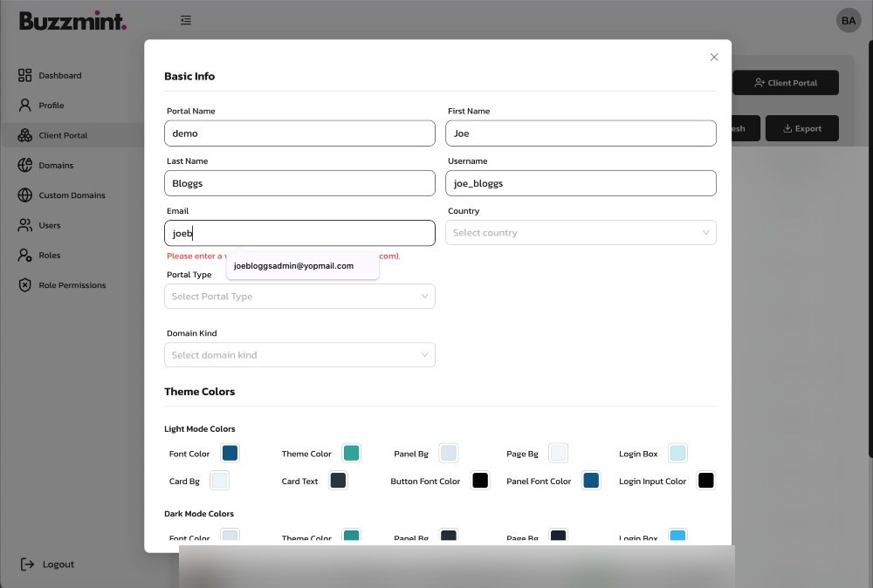Click the Country dropdown chevron arrow
Image resolution: width=873 pixels, height=588 pixels.
point(705,233)
